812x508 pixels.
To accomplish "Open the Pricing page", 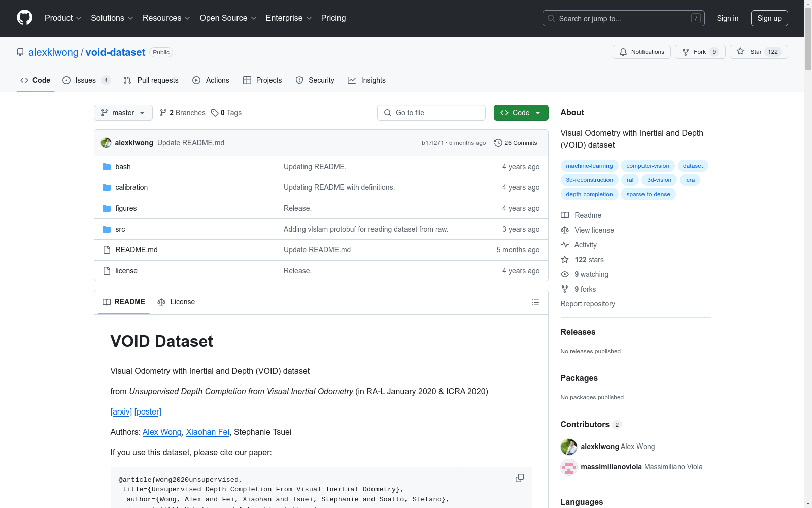I will coord(333,18).
